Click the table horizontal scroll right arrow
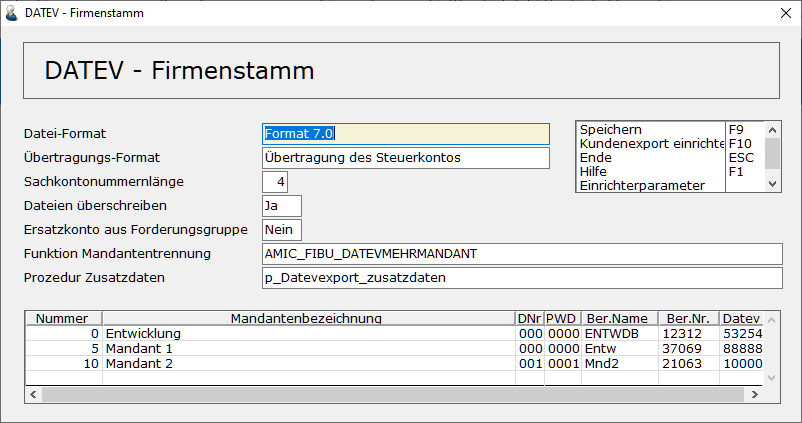The image size is (802, 423). pos(754,394)
